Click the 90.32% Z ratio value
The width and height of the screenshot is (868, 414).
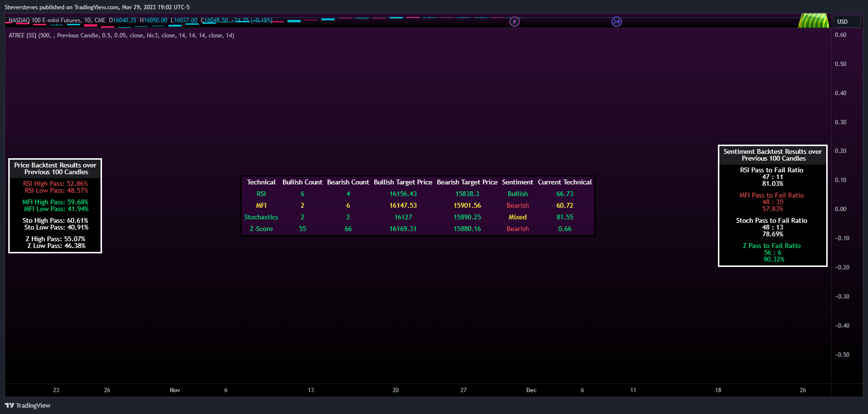774,259
